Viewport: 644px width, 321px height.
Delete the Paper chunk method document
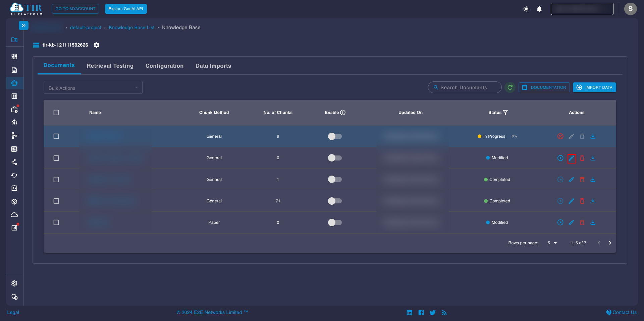pyautogui.click(x=582, y=222)
